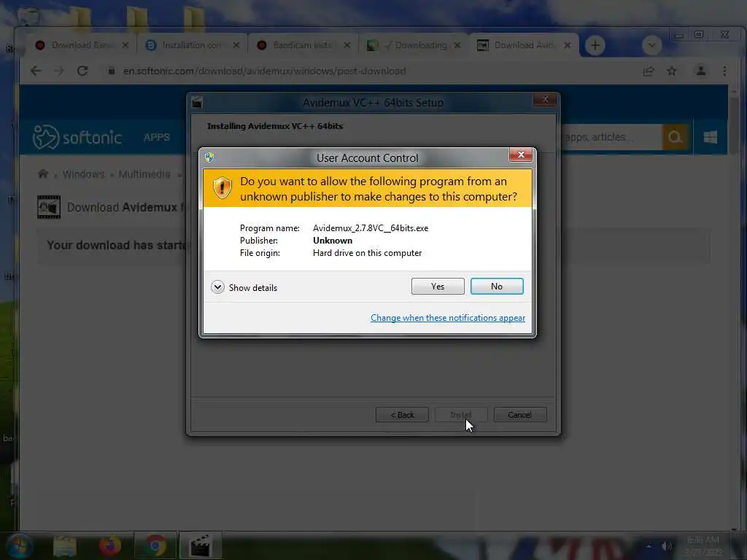The width and height of the screenshot is (747, 560).
Task: Click the softonic address bar URL
Action: pyautogui.click(x=264, y=71)
